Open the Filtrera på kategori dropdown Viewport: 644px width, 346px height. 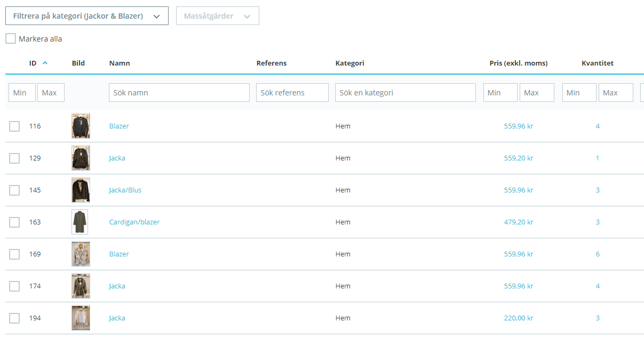[x=87, y=16]
